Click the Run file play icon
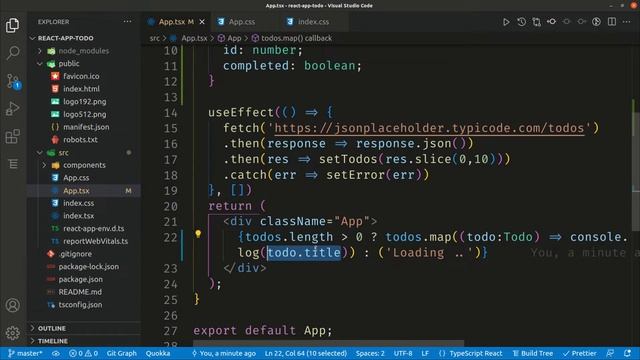Screen dimensions: 640x360 506,22
